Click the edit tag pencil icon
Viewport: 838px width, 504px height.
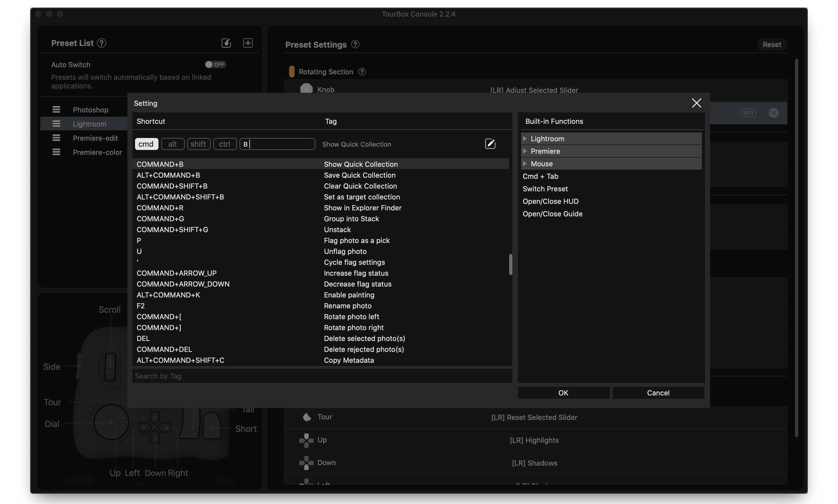490,144
